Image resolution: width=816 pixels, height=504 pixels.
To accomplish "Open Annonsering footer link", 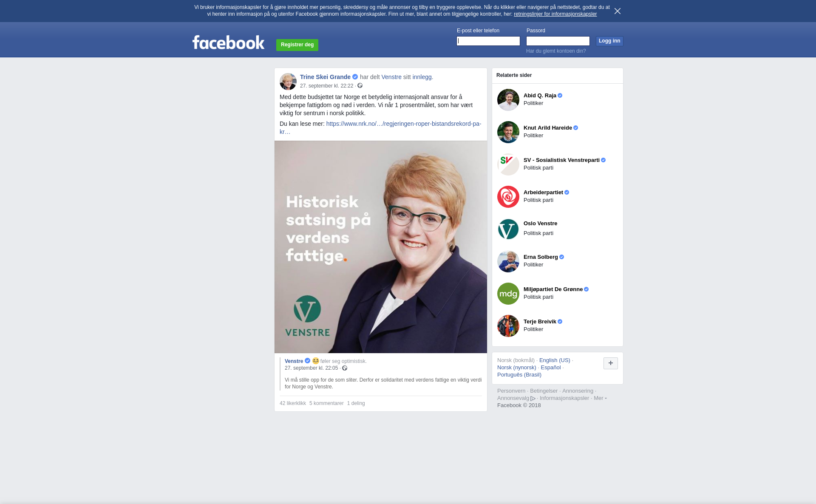I will (578, 391).
